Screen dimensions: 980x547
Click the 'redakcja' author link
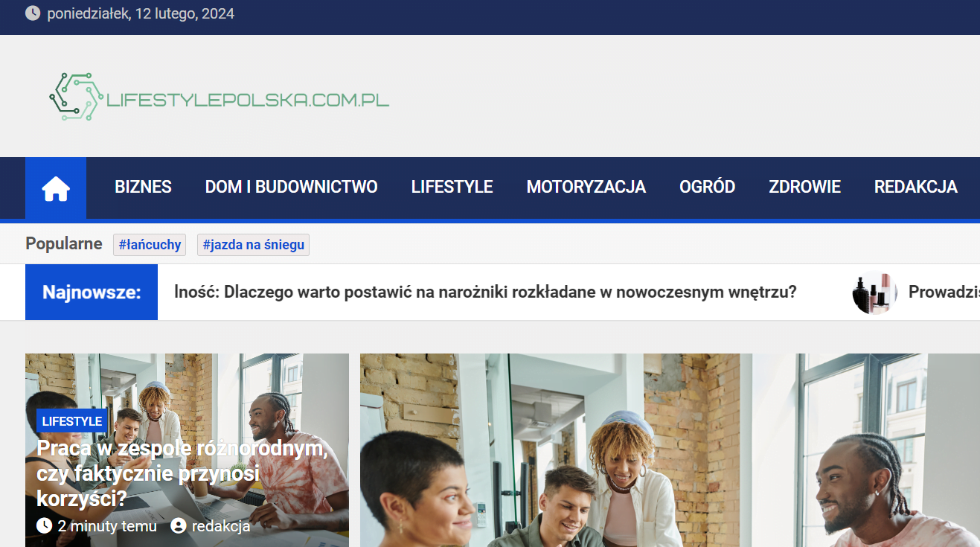tap(221, 526)
